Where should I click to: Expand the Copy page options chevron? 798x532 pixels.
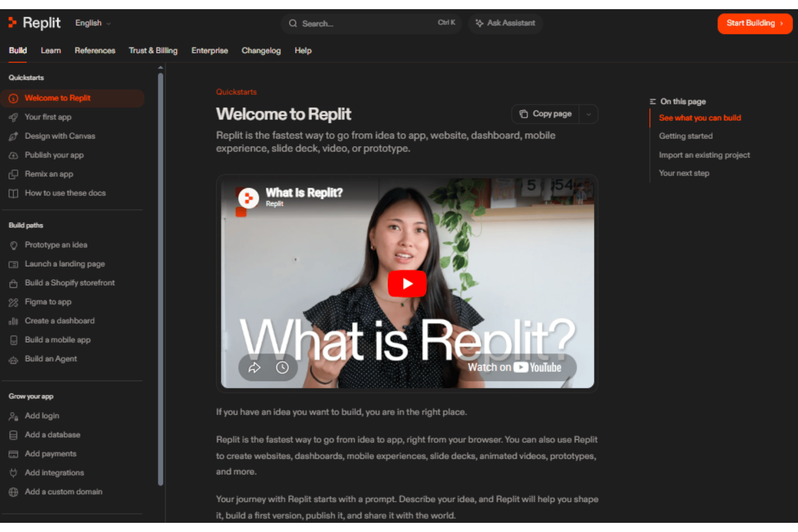(x=589, y=114)
